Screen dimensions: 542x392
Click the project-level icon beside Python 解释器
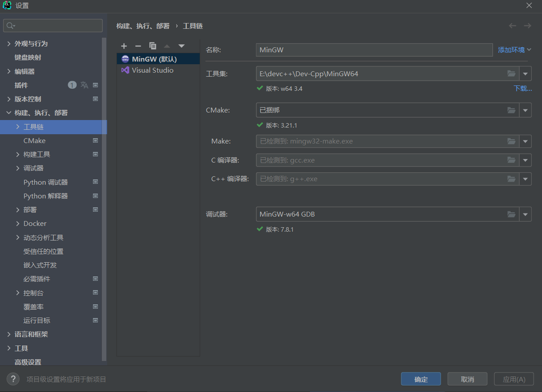95,196
